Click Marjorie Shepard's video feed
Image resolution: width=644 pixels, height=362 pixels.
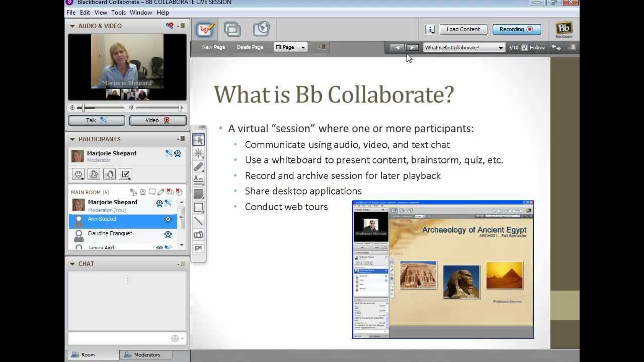click(127, 61)
